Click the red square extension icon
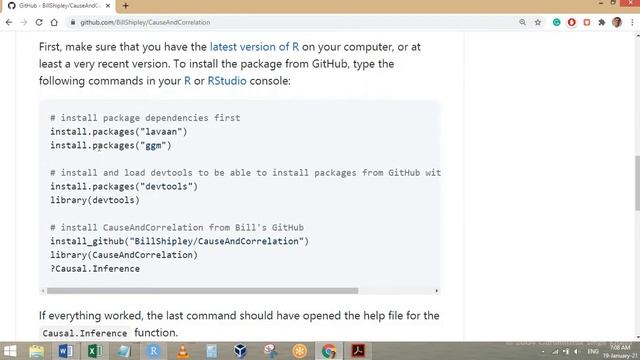Image resolution: width=640 pixels, height=360 pixels. 587,22
